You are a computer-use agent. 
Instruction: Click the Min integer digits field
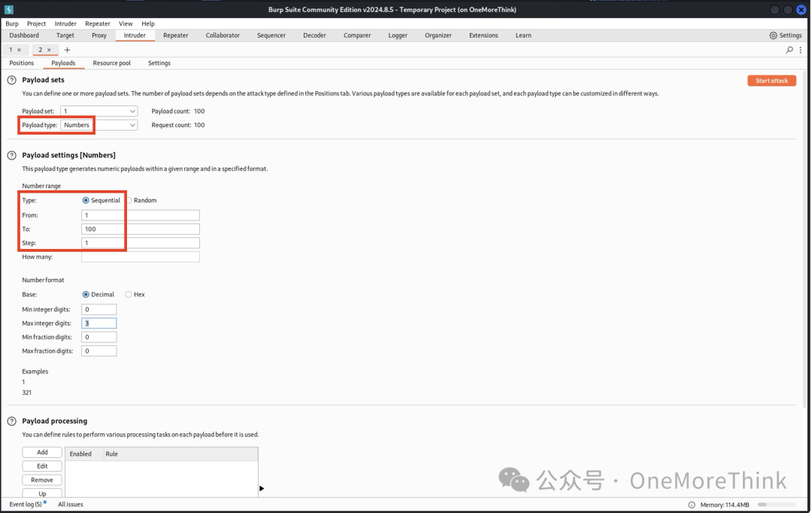coord(99,309)
